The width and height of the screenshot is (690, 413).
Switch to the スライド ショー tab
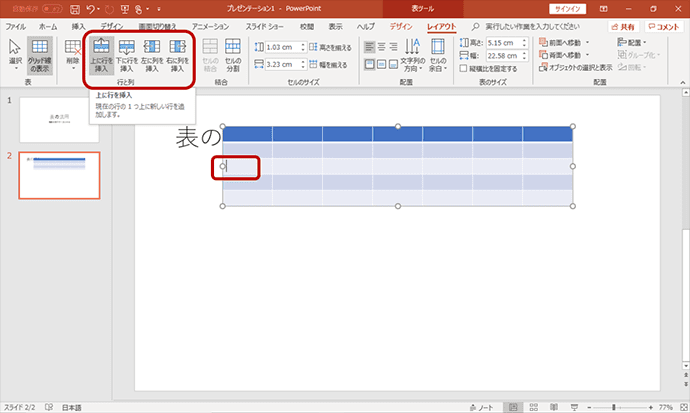coord(264,27)
